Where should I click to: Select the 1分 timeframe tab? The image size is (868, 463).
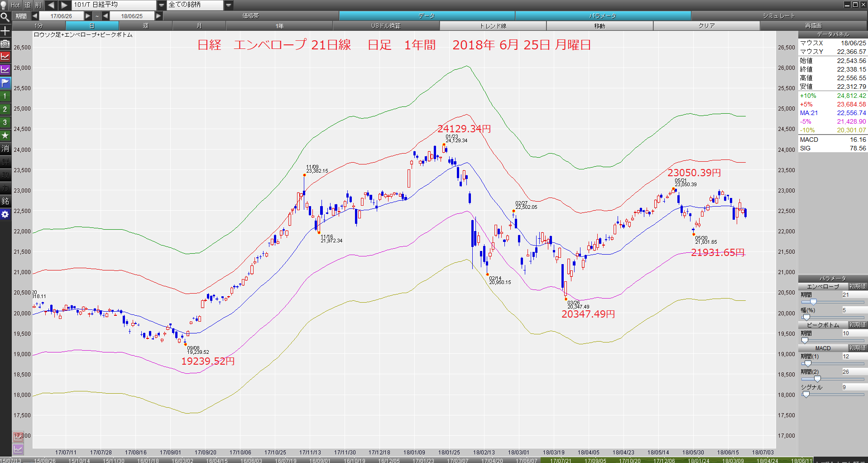39,26
